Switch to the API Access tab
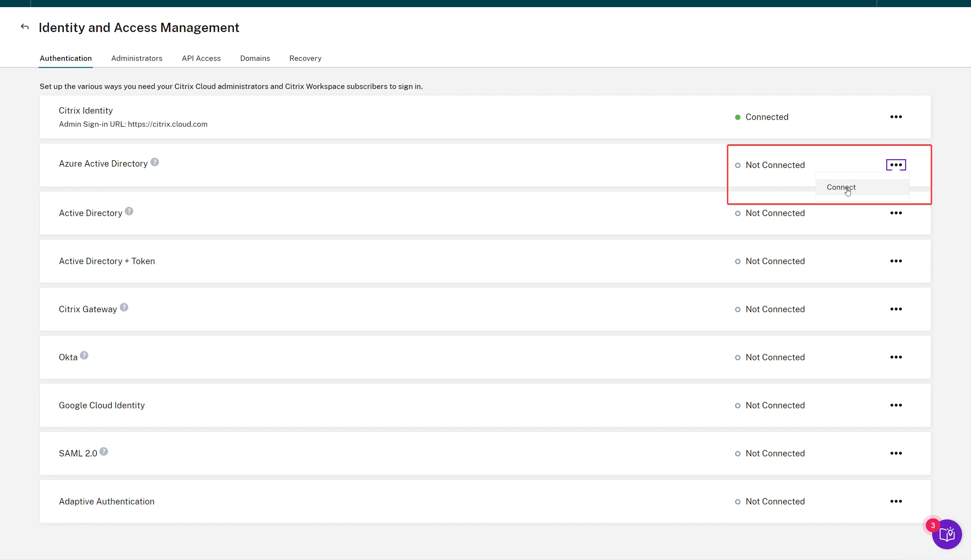 (201, 58)
